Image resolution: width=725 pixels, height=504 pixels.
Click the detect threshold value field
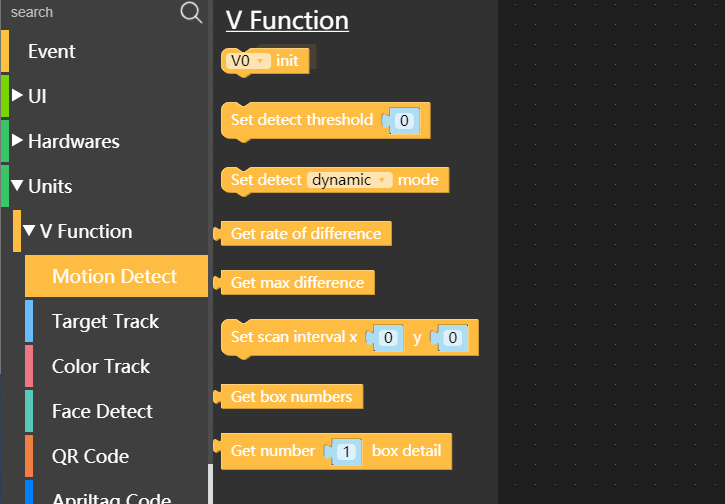pos(404,121)
